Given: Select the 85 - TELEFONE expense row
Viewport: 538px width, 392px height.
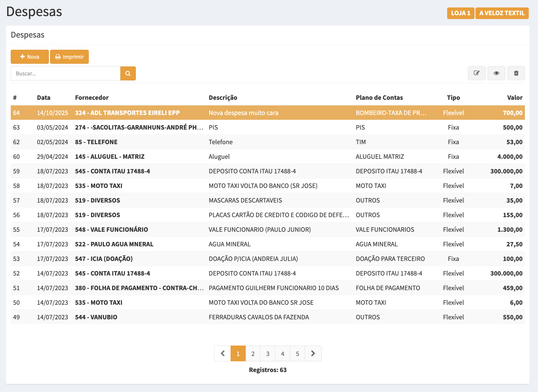Looking at the screenshot, I should [96, 142].
